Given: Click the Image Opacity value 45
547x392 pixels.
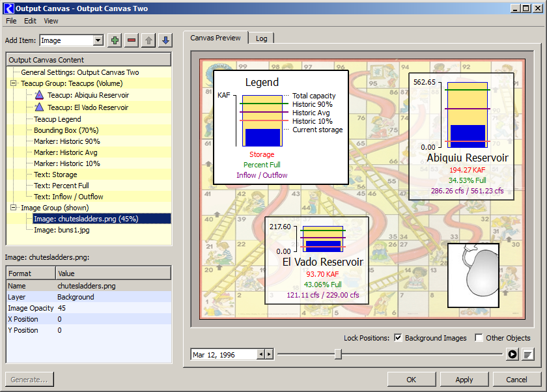Looking at the screenshot, I should (114, 308).
